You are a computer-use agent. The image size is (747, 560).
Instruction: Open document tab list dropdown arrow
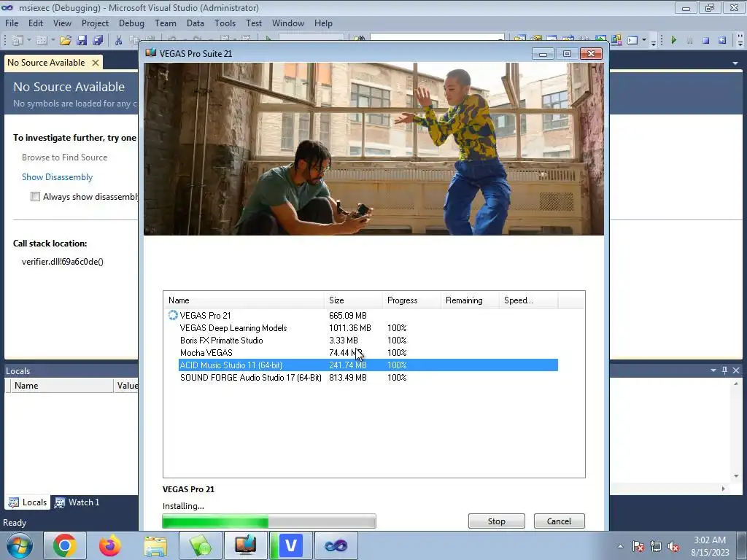(735, 63)
